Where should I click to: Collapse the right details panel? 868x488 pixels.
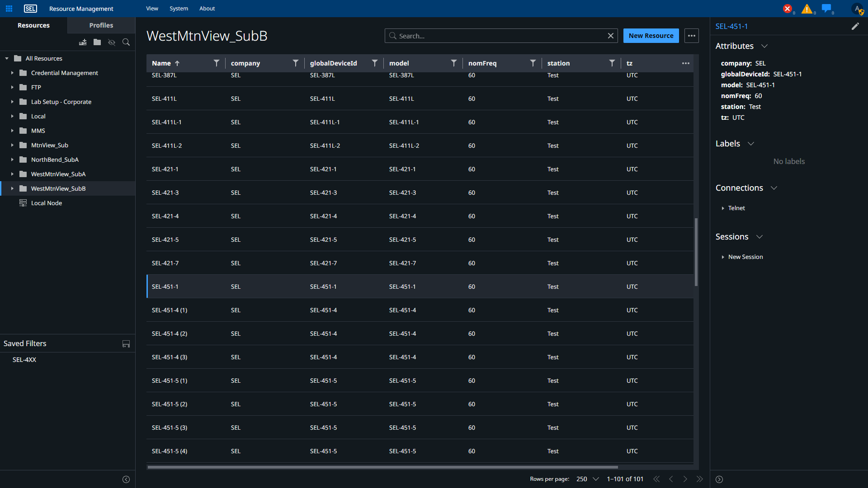click(719, 479)
